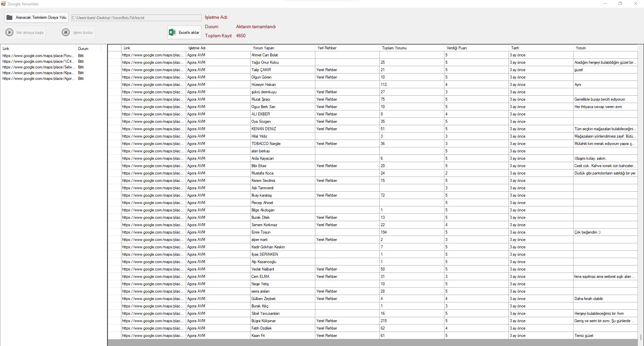This screenshot has height=346, width=644.
Task: Click Agora AVM cell in Vedat Nalbant row
Action: pyautogui.click(x=218, y=269)
